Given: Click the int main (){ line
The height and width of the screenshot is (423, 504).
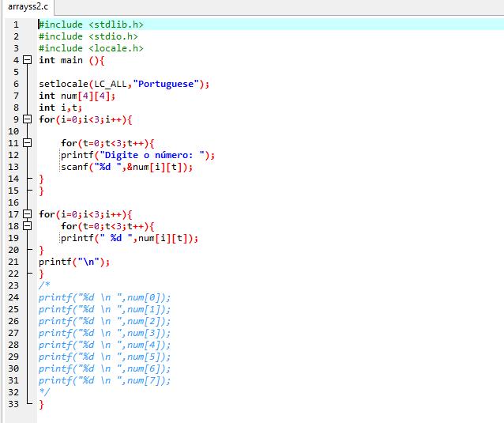Looking at the screenshot, I should 71,60.
